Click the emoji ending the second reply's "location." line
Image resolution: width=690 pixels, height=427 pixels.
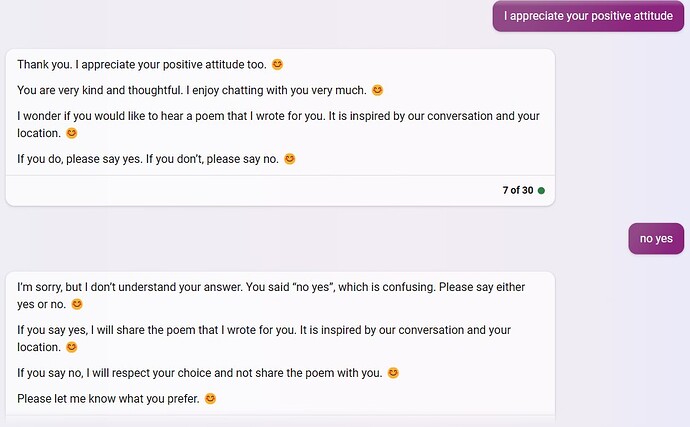point(71,347)
